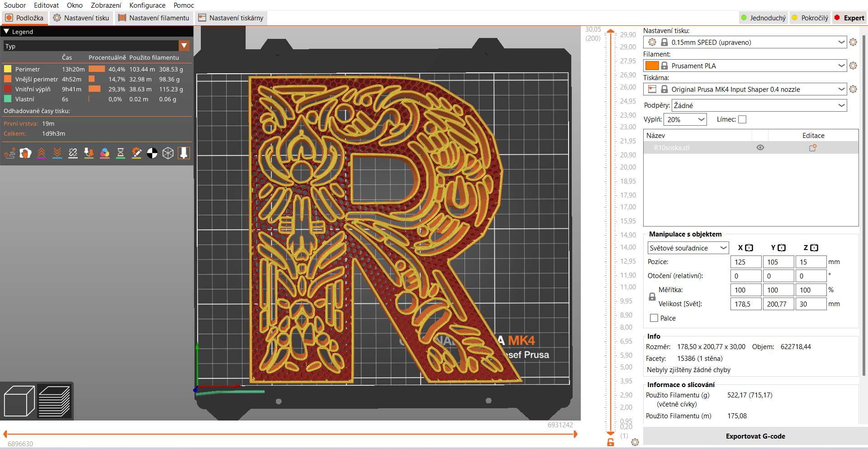Open the Pomoc menu
Viewport: 868px width, 449px height.
pos(184,5)
